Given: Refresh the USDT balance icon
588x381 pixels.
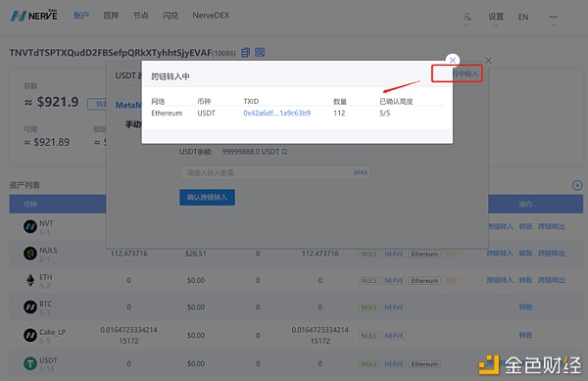Looking at the screenshot, I should click(284, 152).
